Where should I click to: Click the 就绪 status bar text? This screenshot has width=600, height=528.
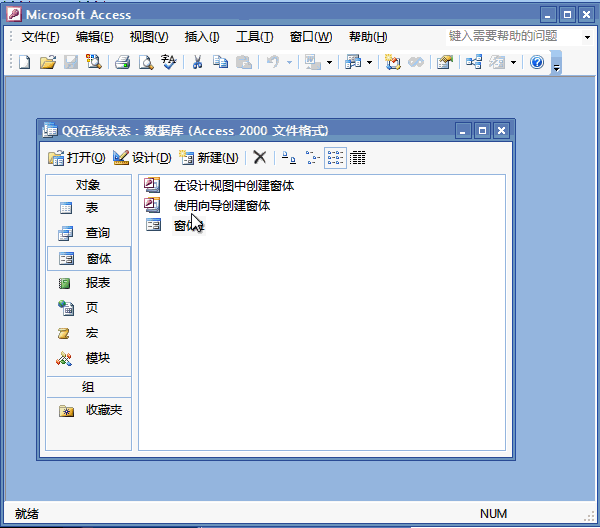pos(27,514)
